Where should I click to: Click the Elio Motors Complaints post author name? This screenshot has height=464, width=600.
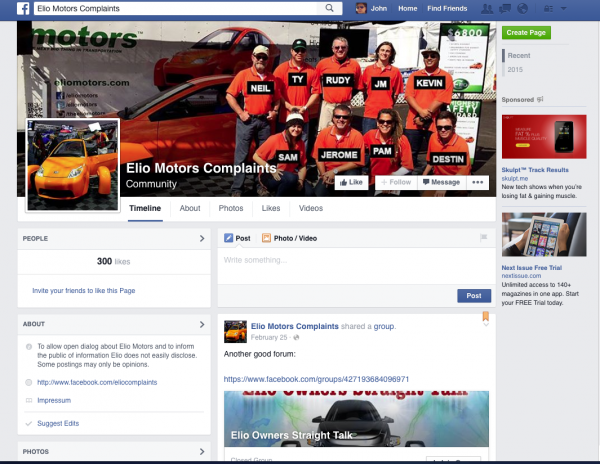pyautogui.click(x=295, y=326)
